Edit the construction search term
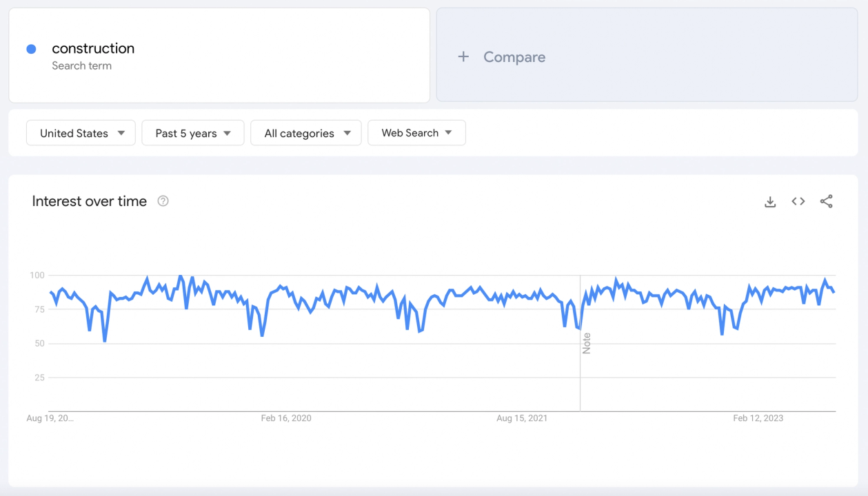 [93, 48]
